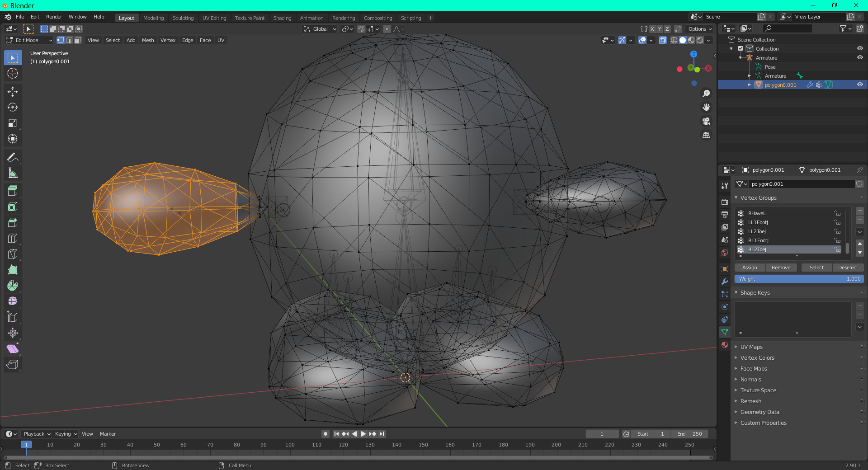The width and height of the screenshot is (868, 470).
Task: Toggle camera view in the viewport
Action: pyautogui.click(x=706, y=121)
